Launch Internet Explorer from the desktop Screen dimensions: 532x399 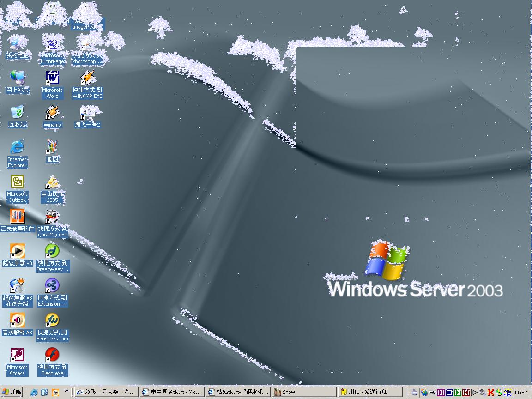pos(17,147)
